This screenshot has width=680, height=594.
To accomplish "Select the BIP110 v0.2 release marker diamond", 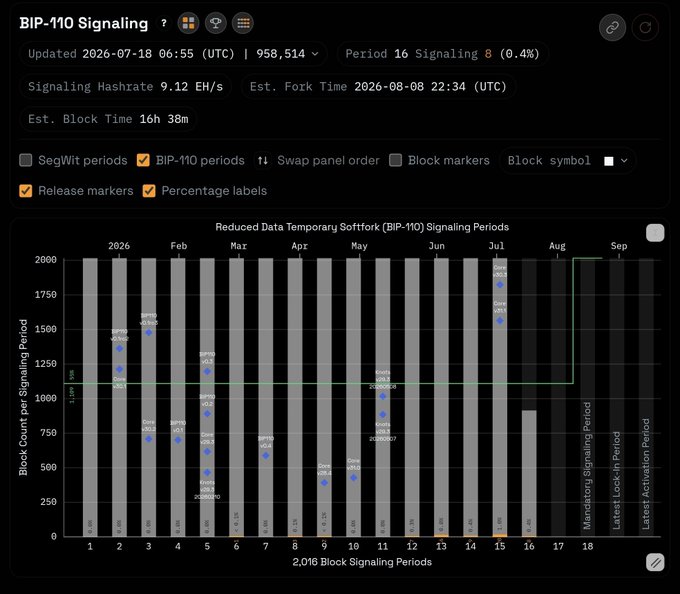I will pos(207,414).
